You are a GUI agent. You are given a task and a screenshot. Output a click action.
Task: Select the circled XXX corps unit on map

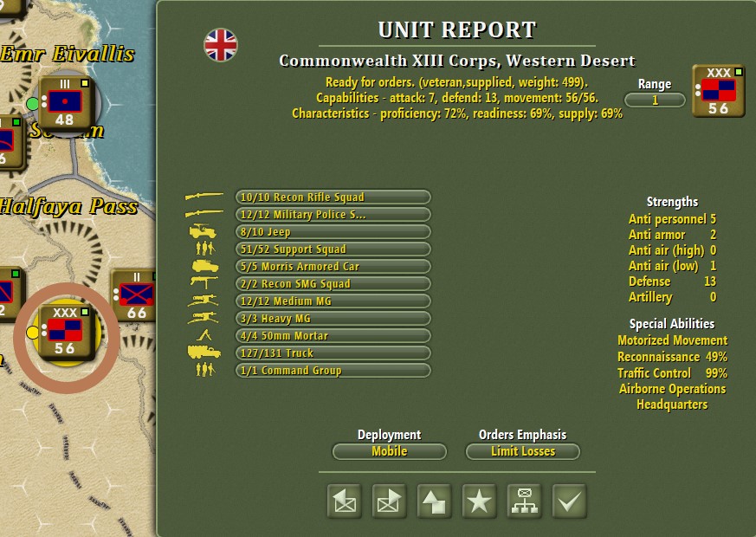pos(65,333)
